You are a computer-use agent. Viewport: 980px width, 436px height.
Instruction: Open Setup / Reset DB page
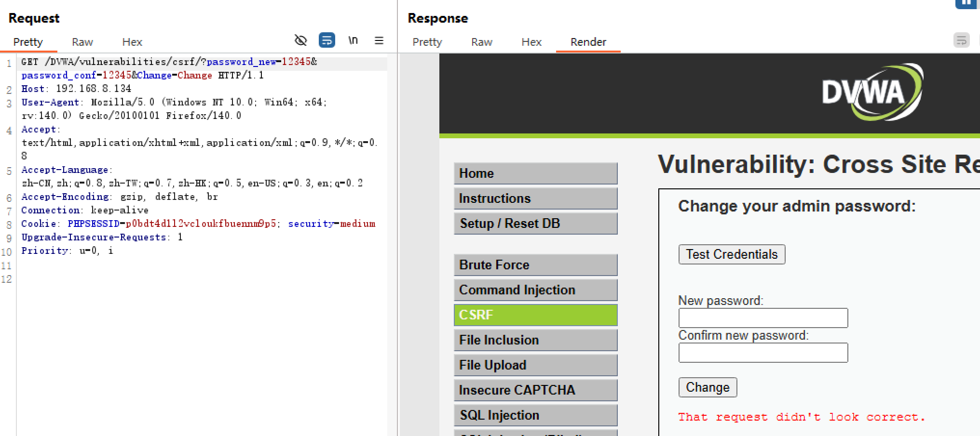[x=535, y=224]
